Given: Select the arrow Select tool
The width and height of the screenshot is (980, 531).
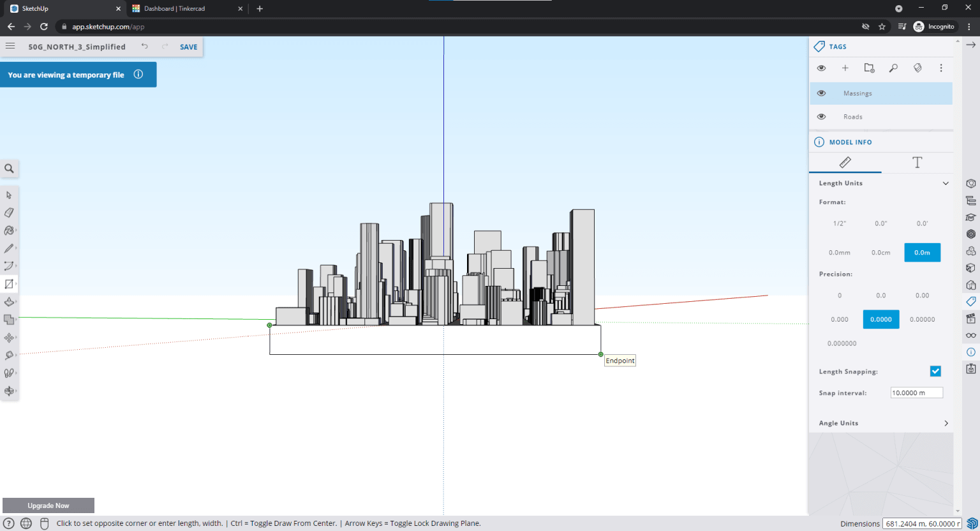Looking at the screenshot, I should (9, 195).
